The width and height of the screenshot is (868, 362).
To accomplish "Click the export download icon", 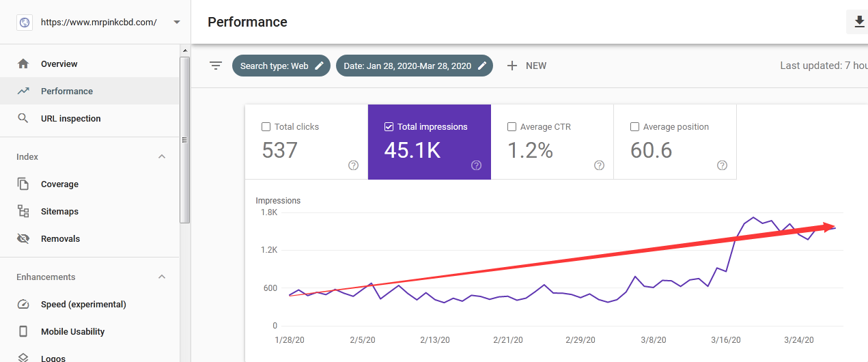I will 858,22.
